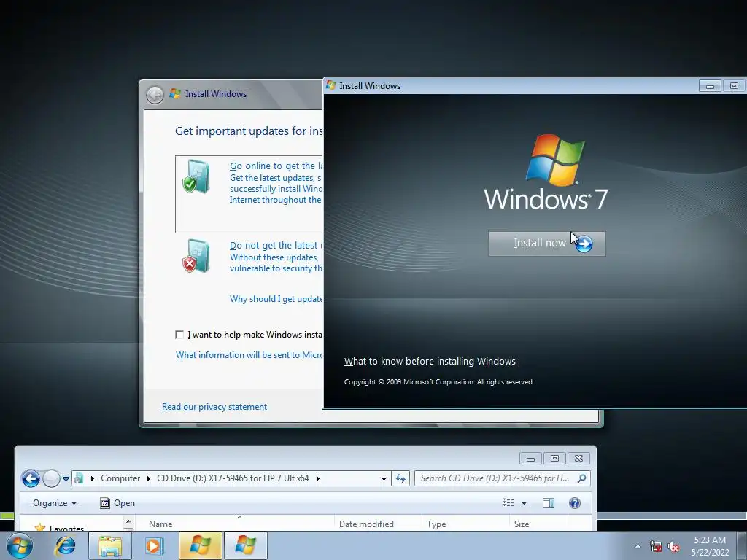
Task: Maximize the CD Drive Explorer window
Action: [x=554, y=459]
